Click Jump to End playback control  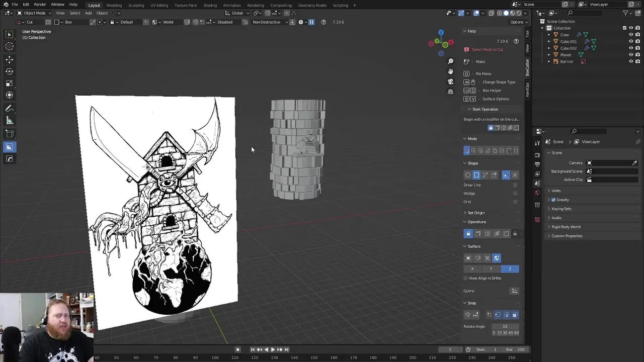286,349
